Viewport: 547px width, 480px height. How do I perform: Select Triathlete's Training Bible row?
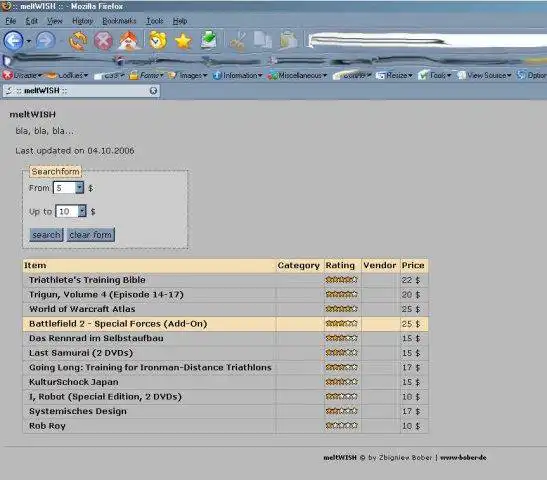click(225, 280)
